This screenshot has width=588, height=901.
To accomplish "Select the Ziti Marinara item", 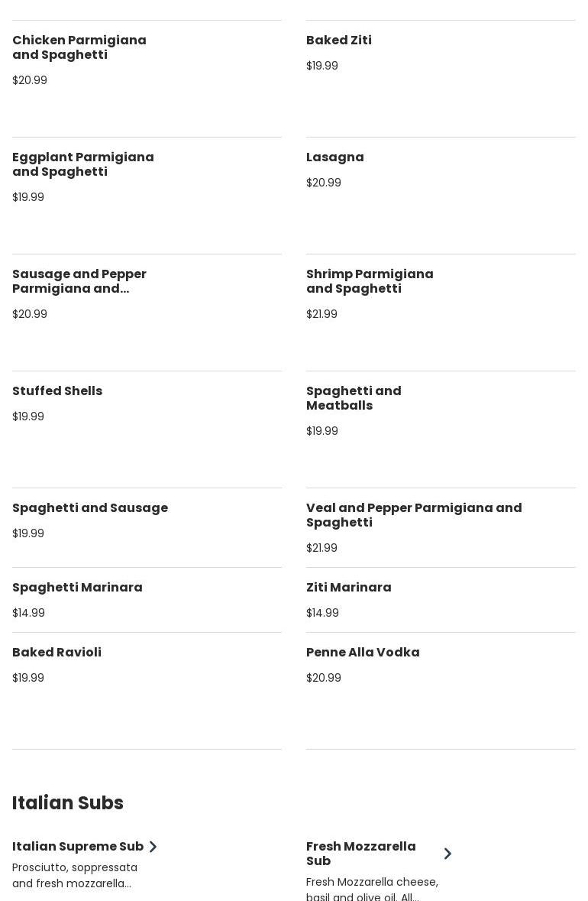I will tap(349, 588).
